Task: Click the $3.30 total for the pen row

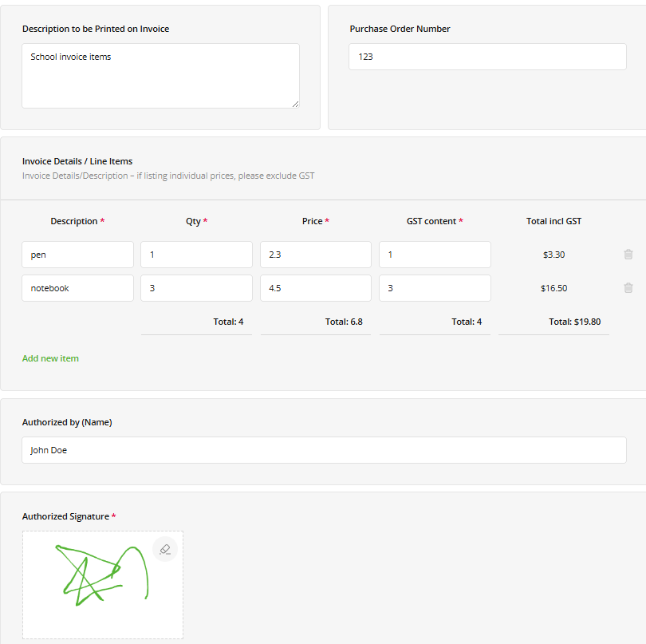Action: pos(553,254)
